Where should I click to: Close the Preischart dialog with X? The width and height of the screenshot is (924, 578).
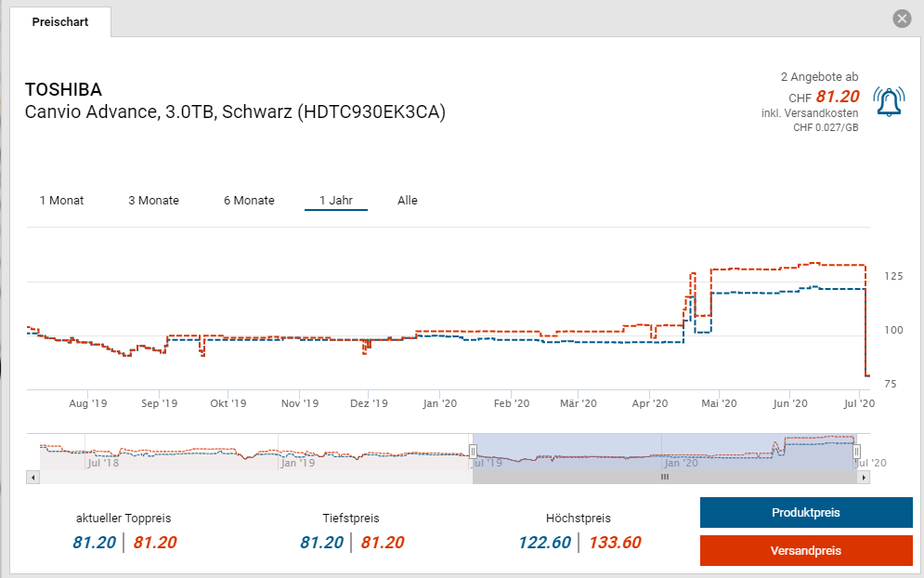[901, 19]
